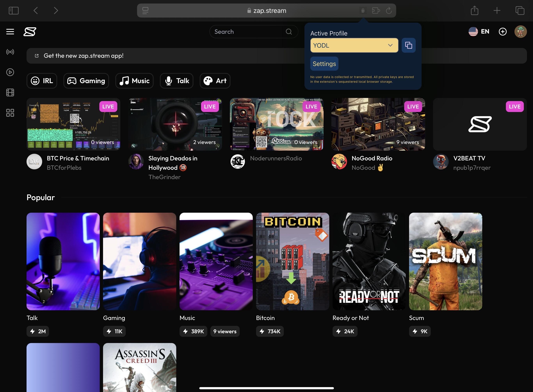The height and width of the screenshot is (392, 533).
Task: Open the hamburger menu
Action: click(10, 32)
